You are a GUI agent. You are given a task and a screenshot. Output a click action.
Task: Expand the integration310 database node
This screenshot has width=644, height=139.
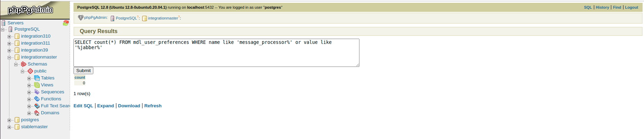pyautogui.click(x=9, y=37)
